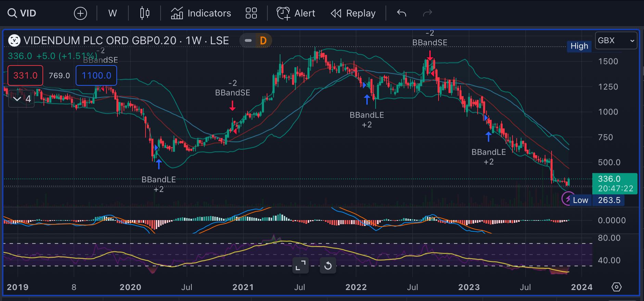Click the VIDENDUM PLC chart title
Viewport: 644px width, 301px height.
point(126,40)
